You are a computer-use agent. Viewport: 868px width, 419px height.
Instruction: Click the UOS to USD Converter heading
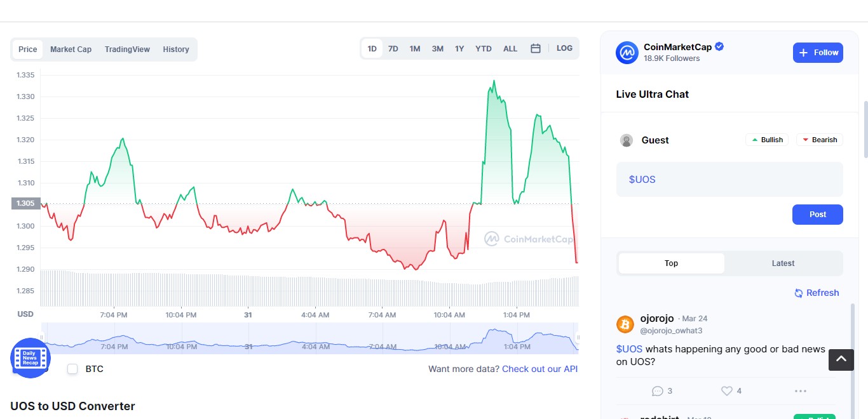click(x=72, y=406)
